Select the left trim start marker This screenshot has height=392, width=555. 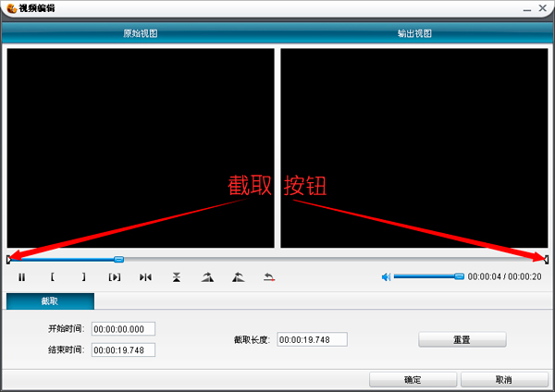8,260
